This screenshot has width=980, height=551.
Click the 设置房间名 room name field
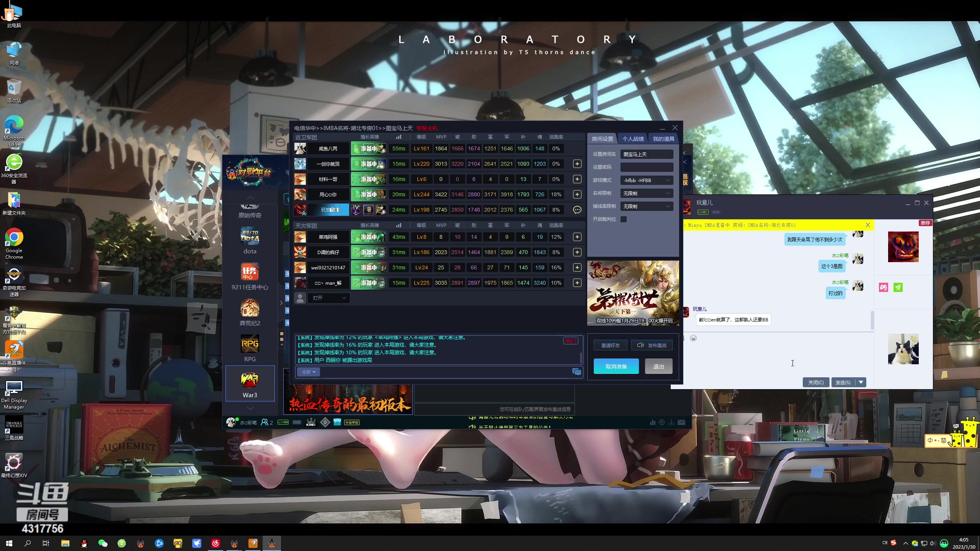click(x=647, y=154)
